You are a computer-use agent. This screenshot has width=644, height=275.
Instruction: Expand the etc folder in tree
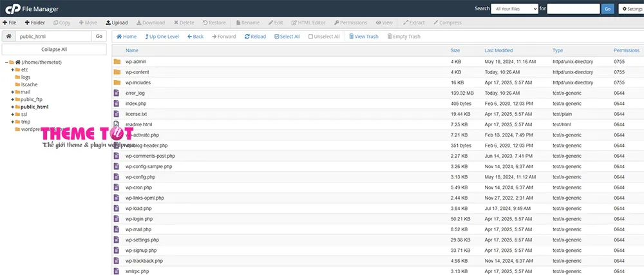(13, 70)
